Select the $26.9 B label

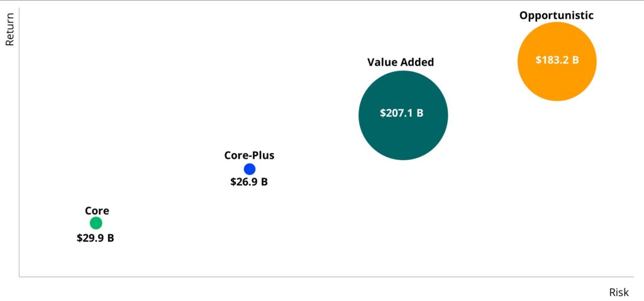[249, 182]
